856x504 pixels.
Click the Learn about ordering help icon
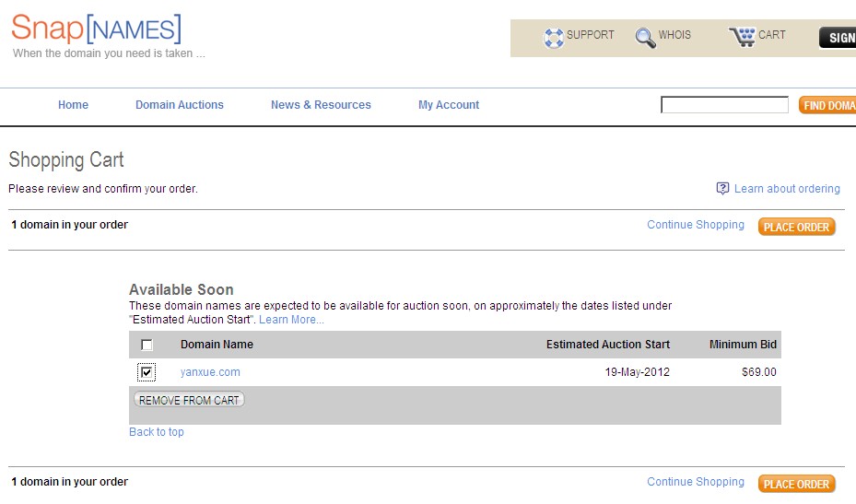pyautogui.click(x=722, y=188)
